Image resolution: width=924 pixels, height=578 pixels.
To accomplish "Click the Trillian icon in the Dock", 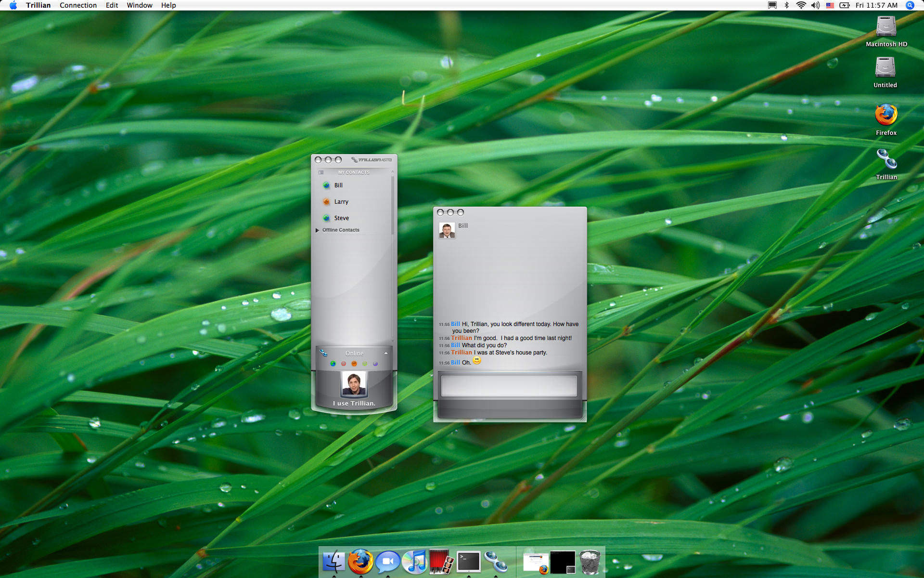I will tap(495, 562).
